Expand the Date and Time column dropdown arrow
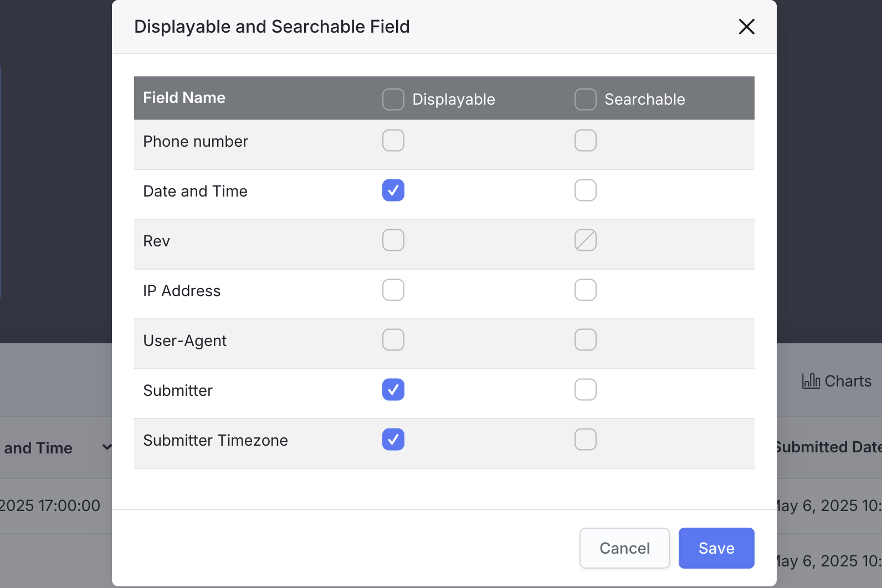 coord(106,447)
